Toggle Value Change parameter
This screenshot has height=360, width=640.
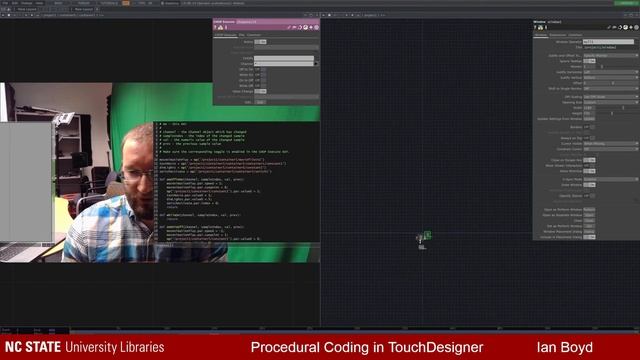[x=260, y=91]
